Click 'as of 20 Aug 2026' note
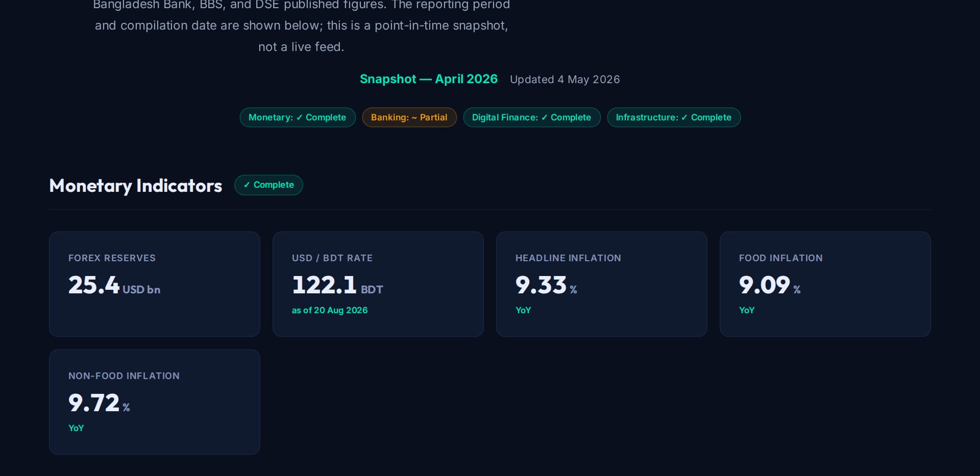The height and width of the screenshot is (476, 980). pos(330,310)
